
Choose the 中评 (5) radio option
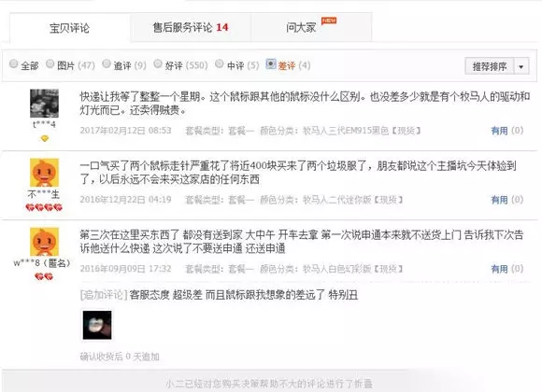[x=220, y=63]
